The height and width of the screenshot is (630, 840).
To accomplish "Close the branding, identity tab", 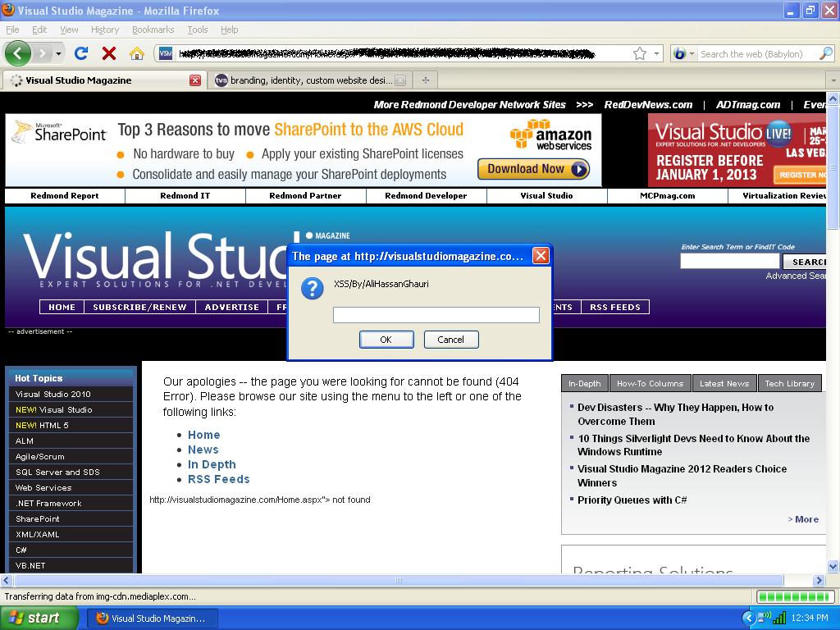I will click(400, 80).
